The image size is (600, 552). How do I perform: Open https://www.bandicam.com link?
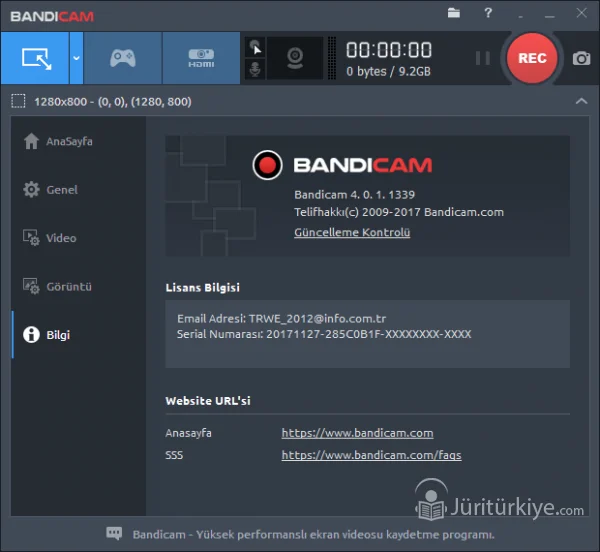(357, 433)
